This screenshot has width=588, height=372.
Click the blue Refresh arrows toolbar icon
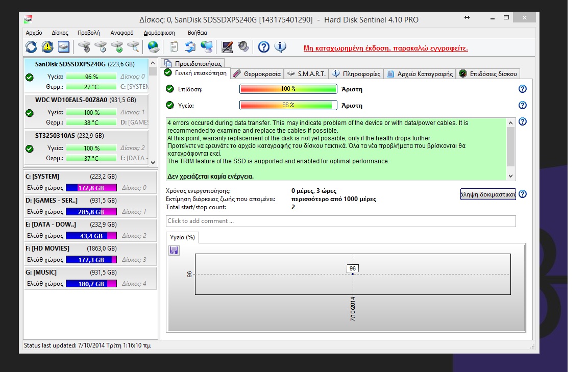click(x=31, y=47)
